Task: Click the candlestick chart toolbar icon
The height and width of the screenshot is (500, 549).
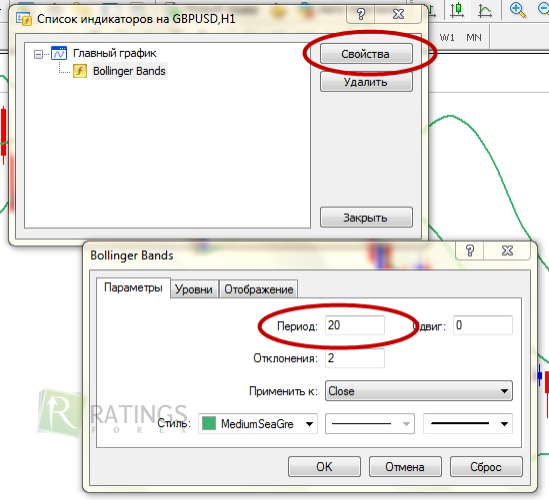Action: [x=457, y=10]
